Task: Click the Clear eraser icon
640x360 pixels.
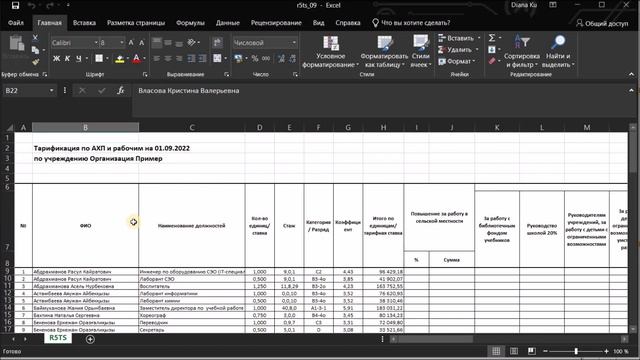Action: coord(492,61)
